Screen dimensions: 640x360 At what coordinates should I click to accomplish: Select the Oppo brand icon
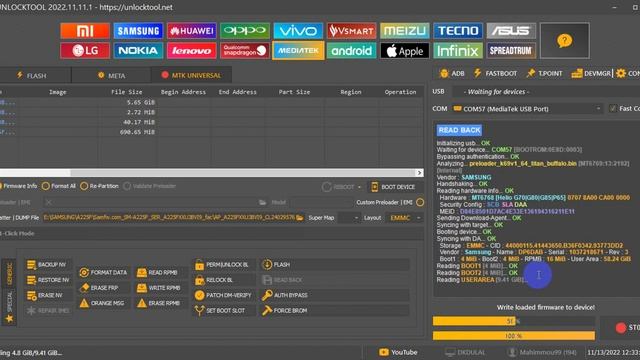(245, 31)
